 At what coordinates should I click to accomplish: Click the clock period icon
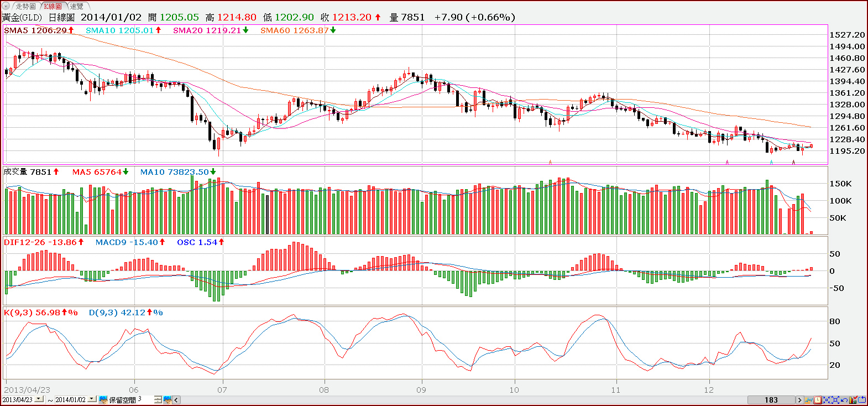pyautogui.click(x=818, y=400)
